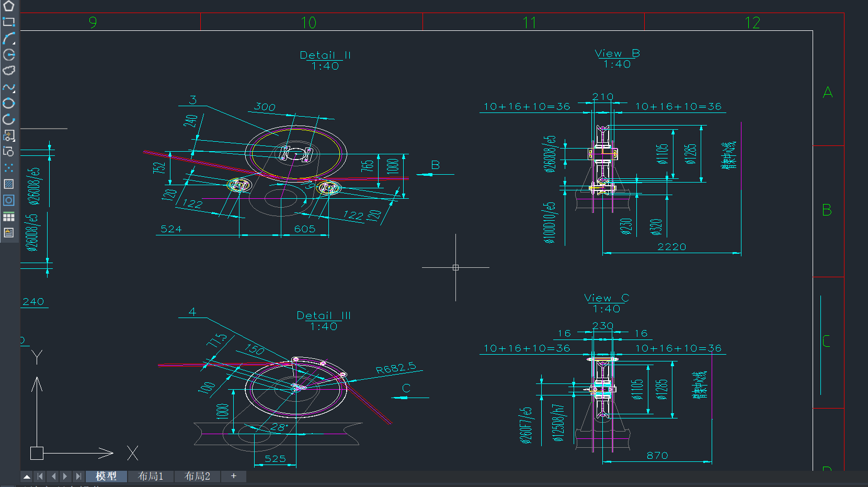Add a new layout with the plus button
Viewport: 868px width, 487px height.
tap(234, 476)
